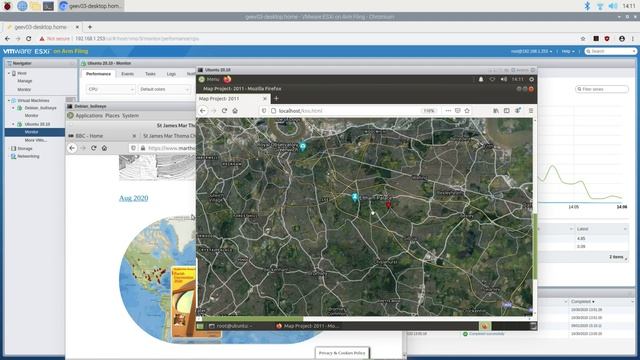Image resolution: width=640 pixels, height=360 pixels.
Task: Collapse the Ubuntu 20.10 VM node
Action: click(x=13, y=124)
